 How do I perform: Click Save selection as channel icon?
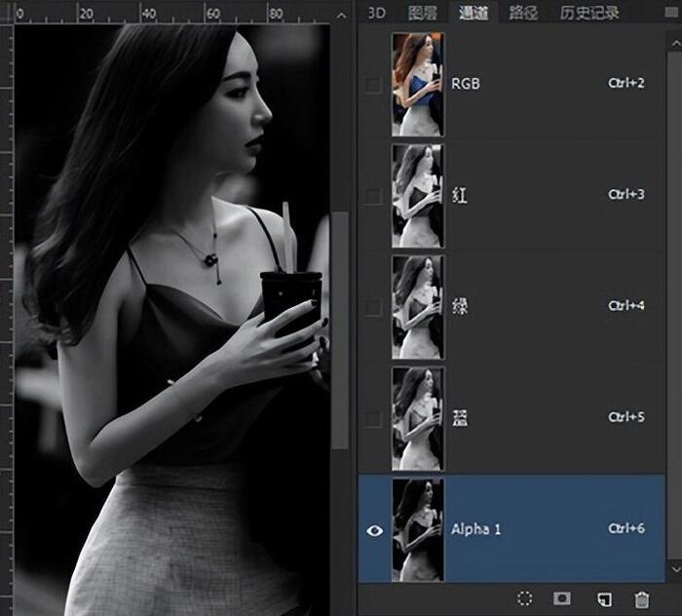(x=562, y=598)
